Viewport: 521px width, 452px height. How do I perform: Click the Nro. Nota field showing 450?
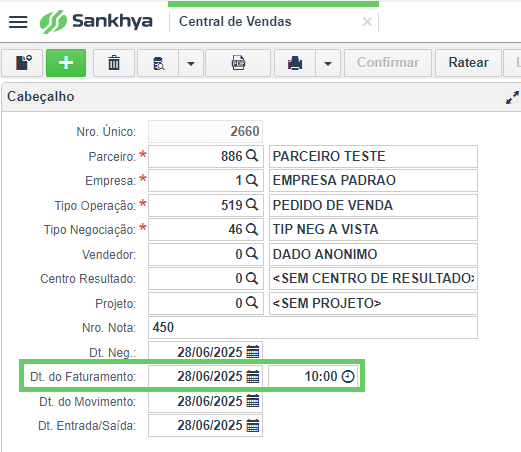tap(313, 328)
